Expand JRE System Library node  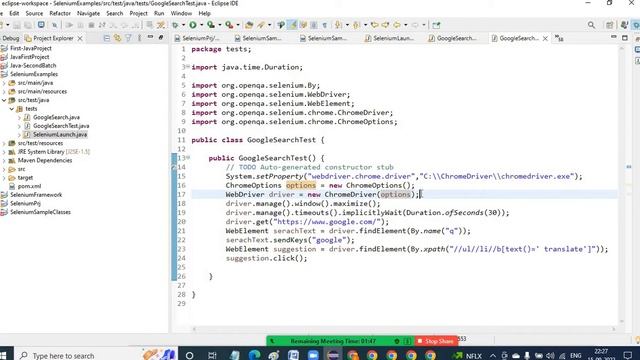click(4, 152)
